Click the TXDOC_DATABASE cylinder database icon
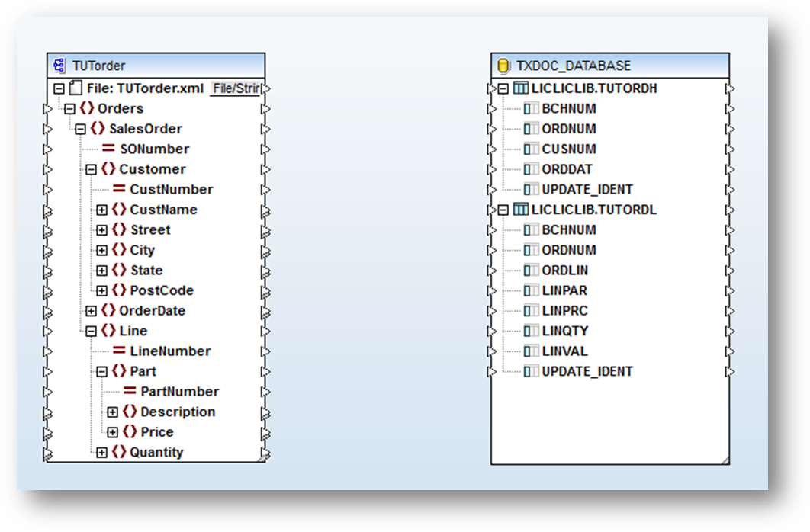The width and height of the screenshot is (810, 532). (x=503, y=66)
